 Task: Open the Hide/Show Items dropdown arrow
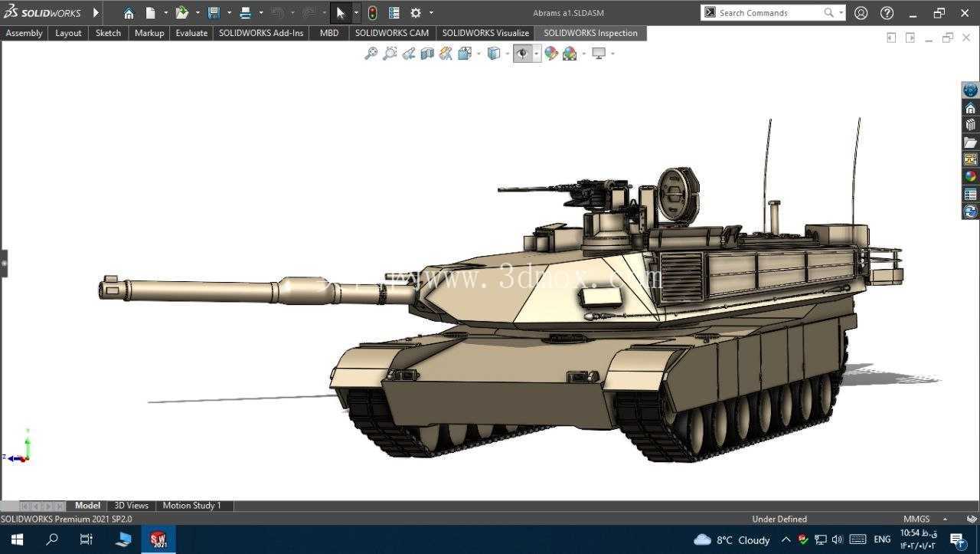point(537,54)
